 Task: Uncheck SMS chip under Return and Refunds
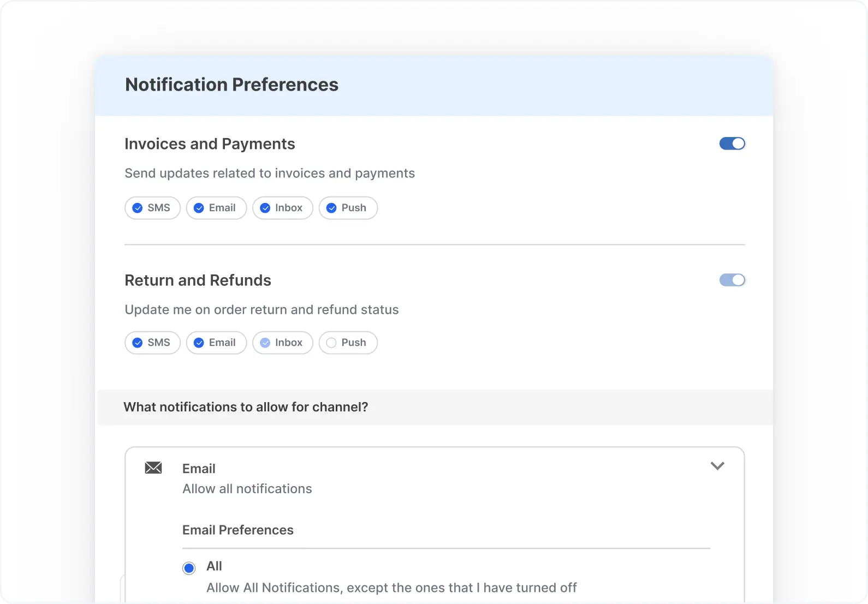(152, 343)
